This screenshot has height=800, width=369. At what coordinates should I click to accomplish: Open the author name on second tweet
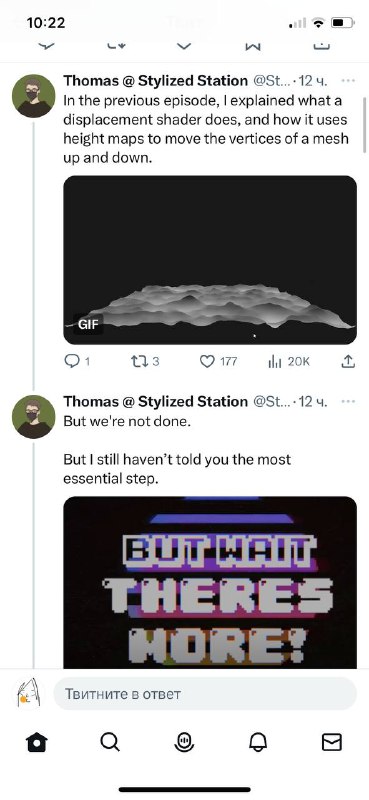(155, 402)
